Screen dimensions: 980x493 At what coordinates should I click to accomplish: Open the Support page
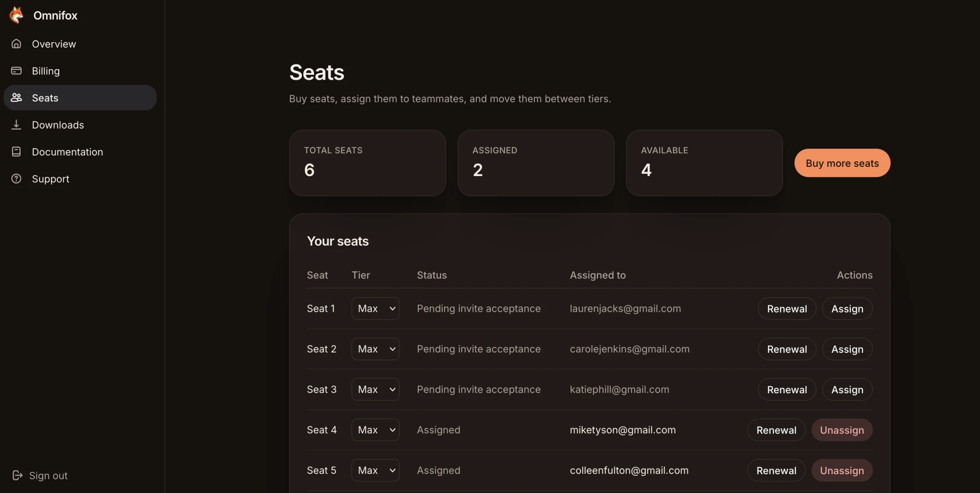[x=80, y=179]
